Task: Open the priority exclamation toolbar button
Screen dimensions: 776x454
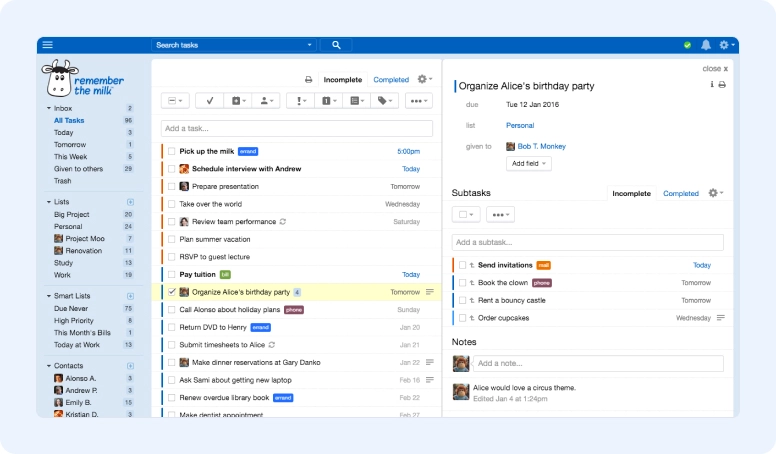Action: (x=300, y=101)
